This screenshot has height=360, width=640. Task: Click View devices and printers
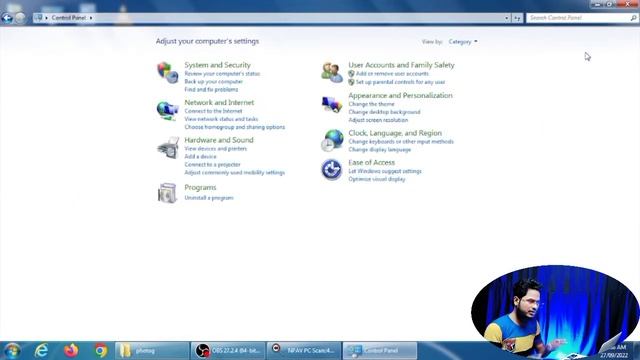tap(216, 149)
